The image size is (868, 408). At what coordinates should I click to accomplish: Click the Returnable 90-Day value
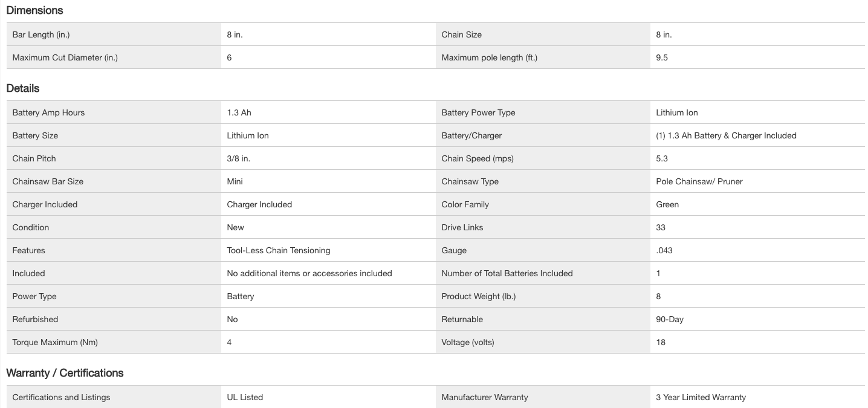pos(670,319)
